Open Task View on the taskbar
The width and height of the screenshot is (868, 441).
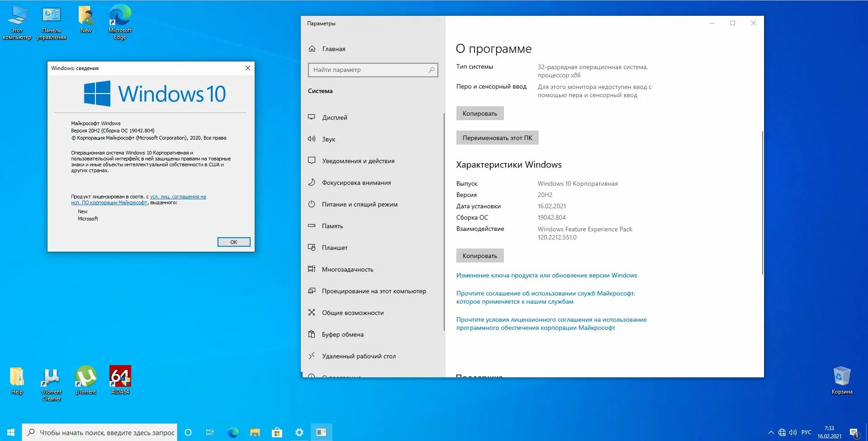(210, 432)
